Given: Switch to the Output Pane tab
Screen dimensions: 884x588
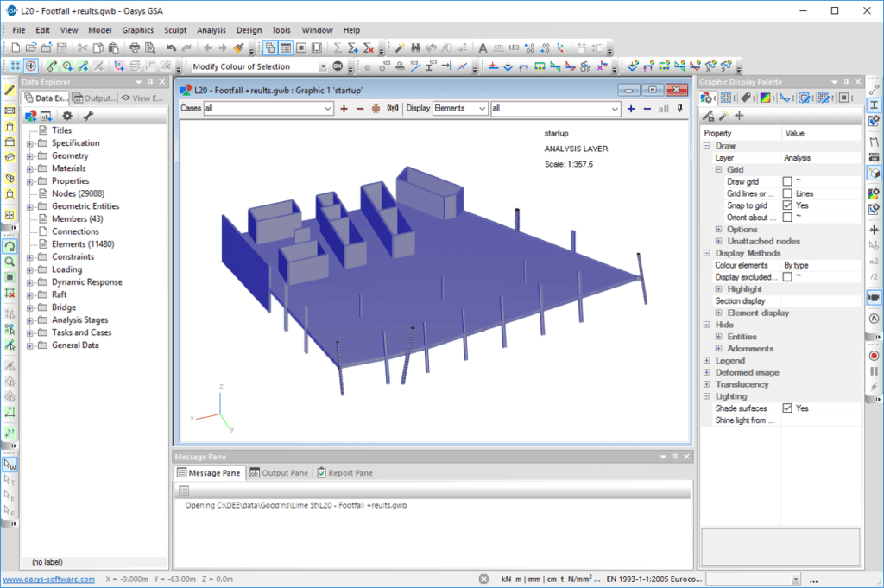Looking at the screenshot, I should click(279, 473).
